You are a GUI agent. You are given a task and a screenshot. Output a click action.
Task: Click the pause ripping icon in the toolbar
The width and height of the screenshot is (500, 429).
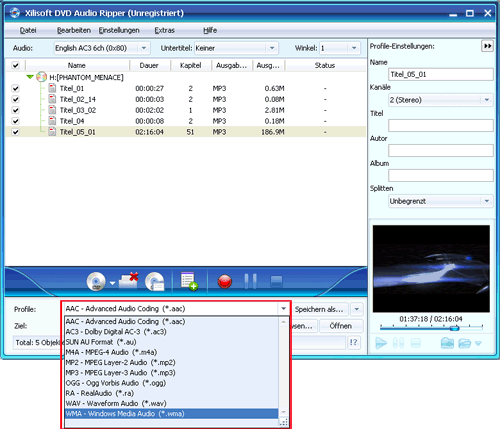(x=250, y=281)
